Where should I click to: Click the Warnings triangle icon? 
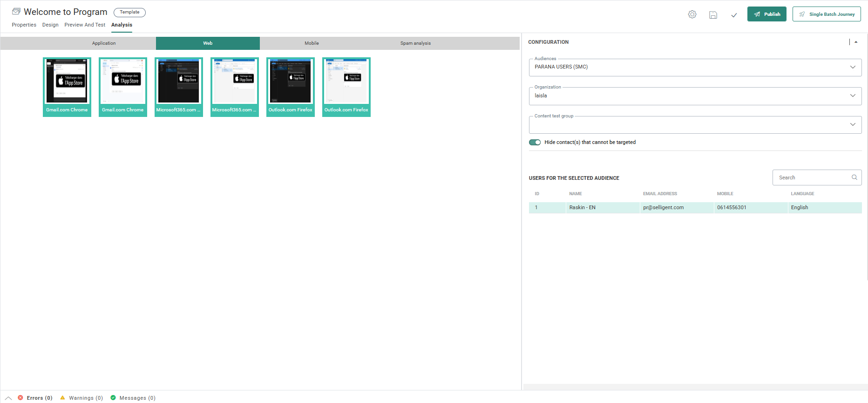(x=62, y=398)
